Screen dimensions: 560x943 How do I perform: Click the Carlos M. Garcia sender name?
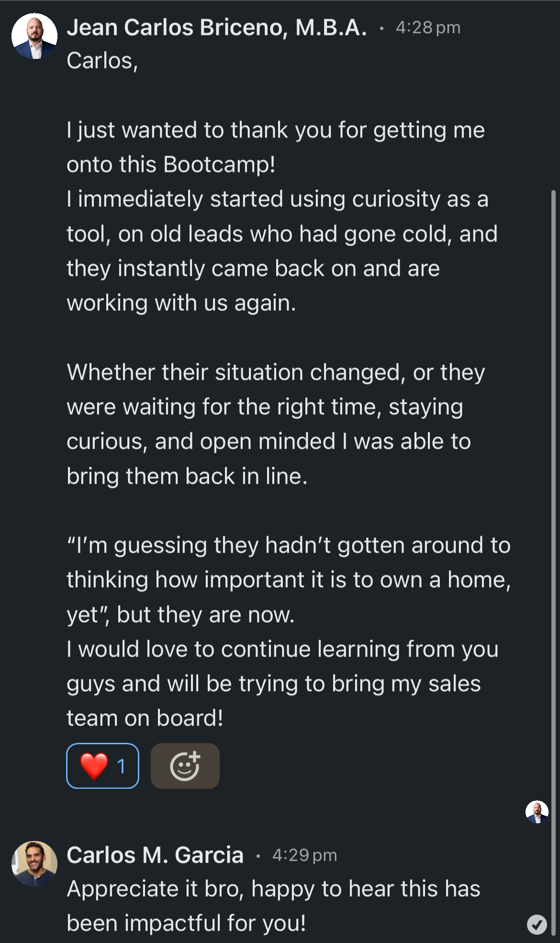[155, 855]
